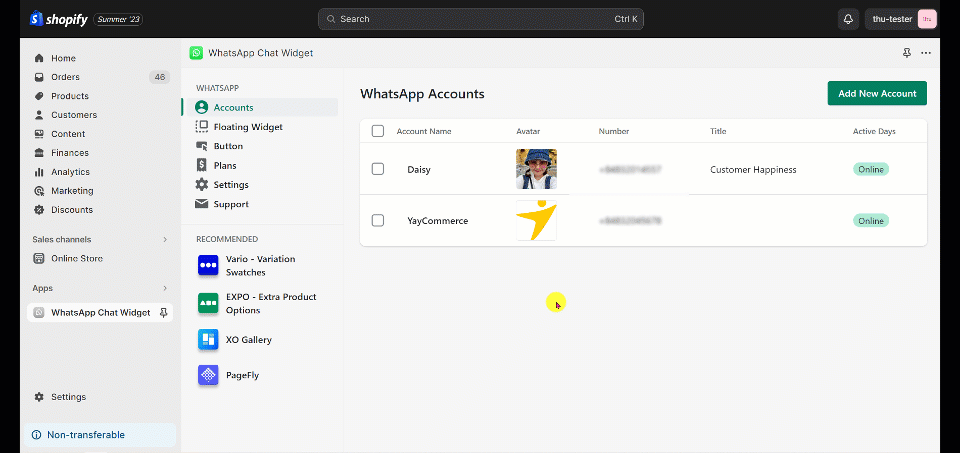Toggle the select-all accounts checkbox
Image resolution: width=960 pixels, height=453 pixels.
tap(378, 131)
